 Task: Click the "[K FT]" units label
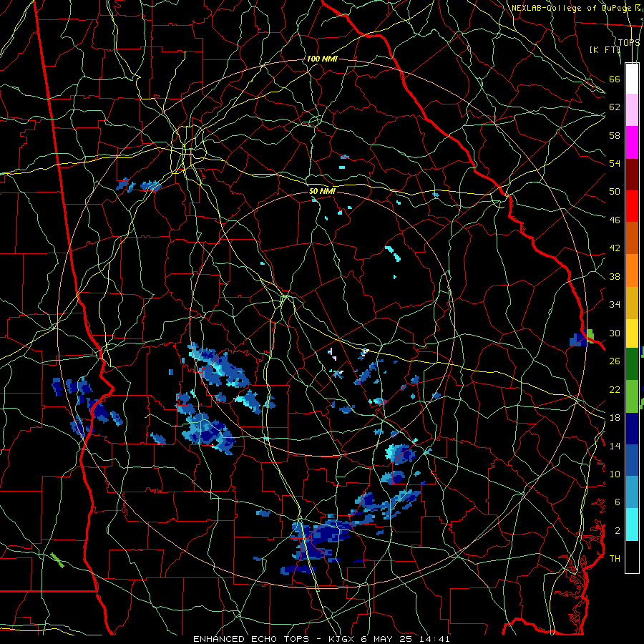[605, 50]
